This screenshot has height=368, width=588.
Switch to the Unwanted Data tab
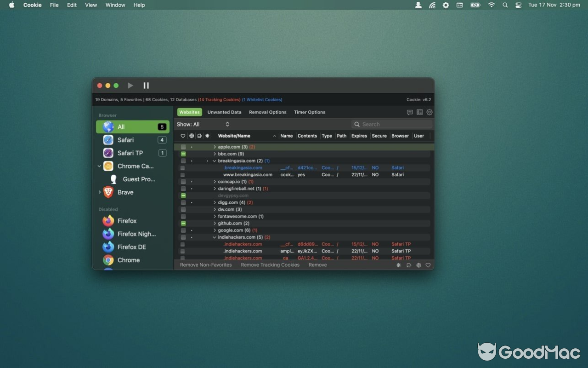[x=224, y=112]
